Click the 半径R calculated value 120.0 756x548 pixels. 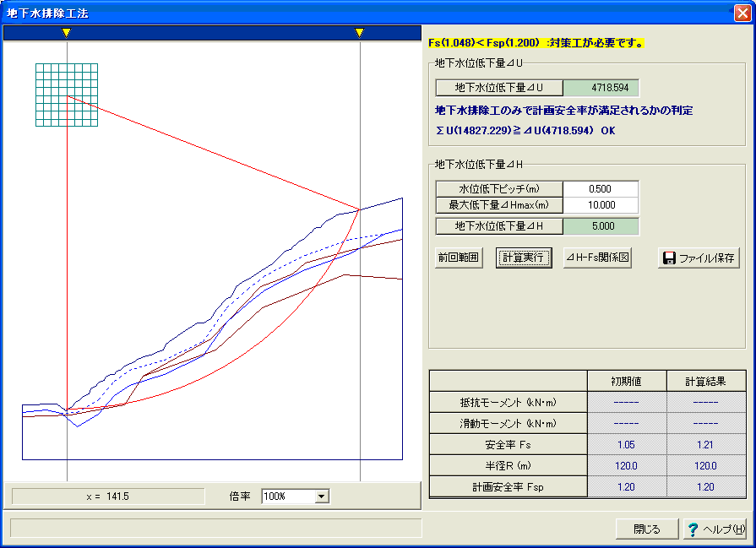pos(705,466)
